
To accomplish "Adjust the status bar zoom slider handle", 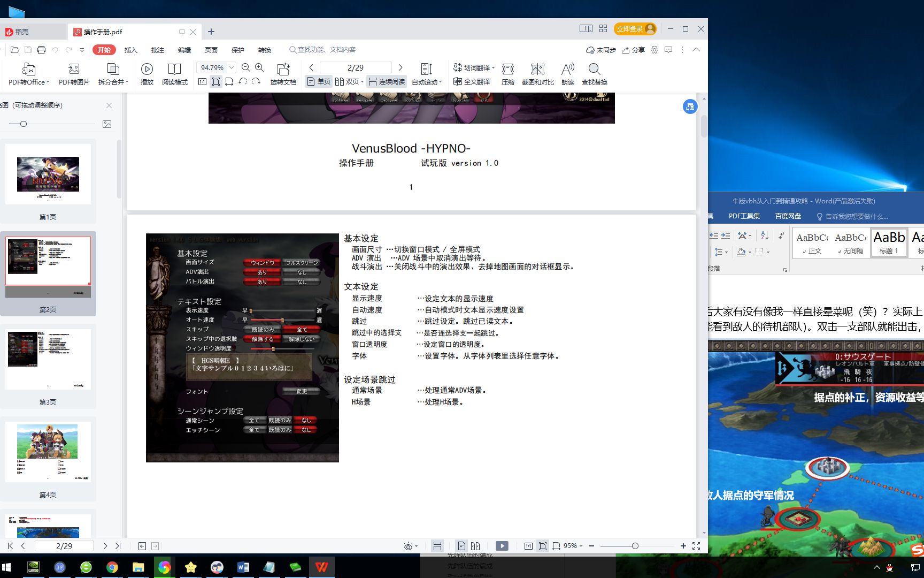I will point(635,546).
